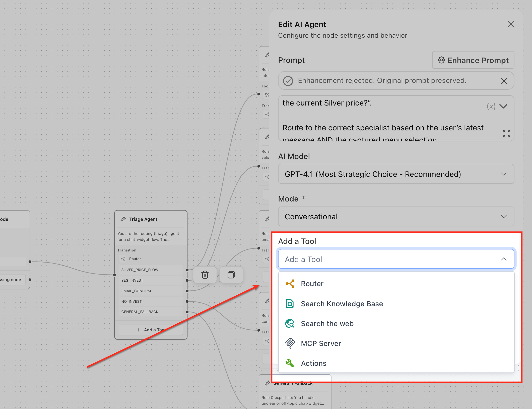Click the Search the web globe icon
The image size is (532, 409).
pyautogui.click(x=290, y=324)
